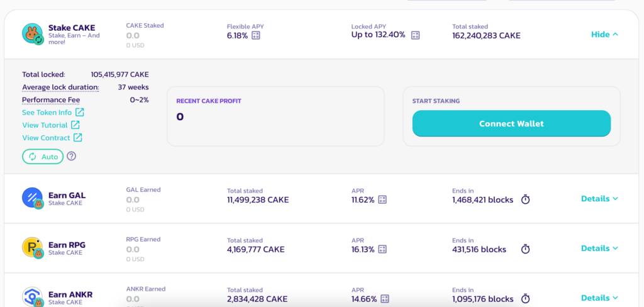Click the ANKR pool APR calculator icon
644x307 pixels.
click(385, 299)
